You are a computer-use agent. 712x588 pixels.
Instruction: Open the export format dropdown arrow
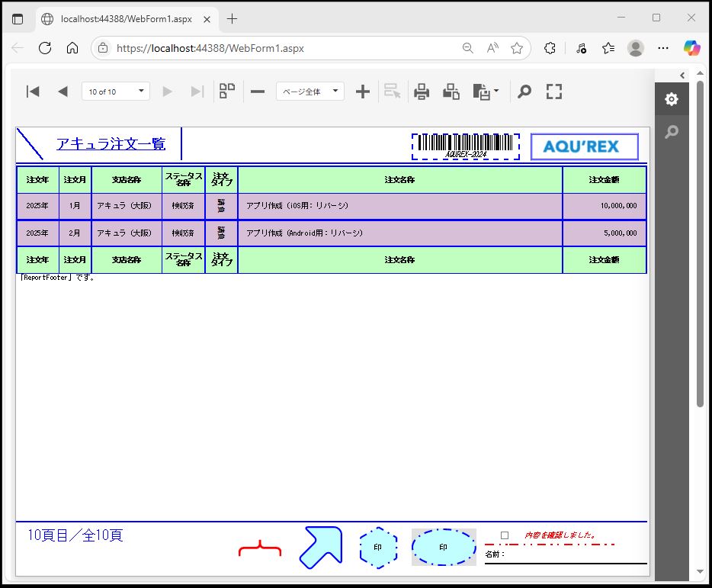(x=496, y=92)
